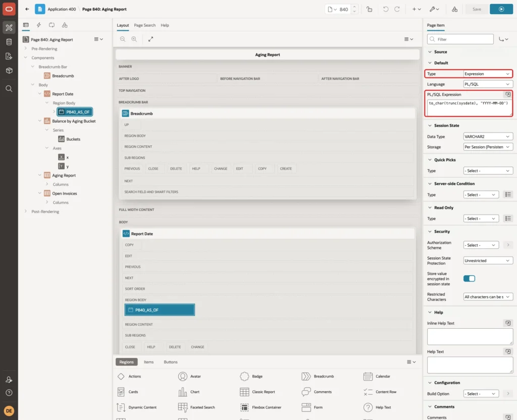The height and width of the screenshot is (420, 517).
Task: Open the Storage dropdown for session state
Action: (x=488, y=147)
